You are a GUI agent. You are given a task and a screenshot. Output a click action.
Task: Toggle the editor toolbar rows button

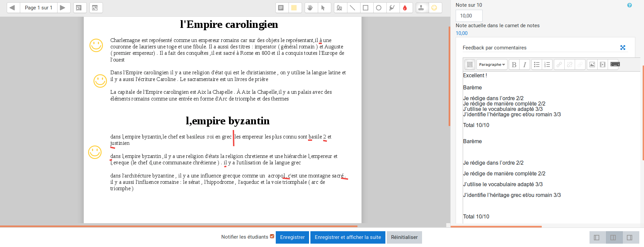click(x=470, y=65)
